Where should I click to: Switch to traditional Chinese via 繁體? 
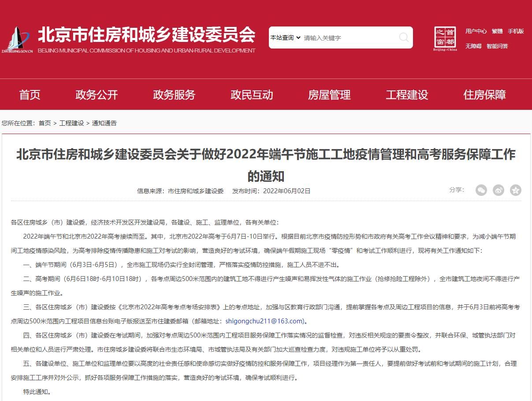(497, 31)
